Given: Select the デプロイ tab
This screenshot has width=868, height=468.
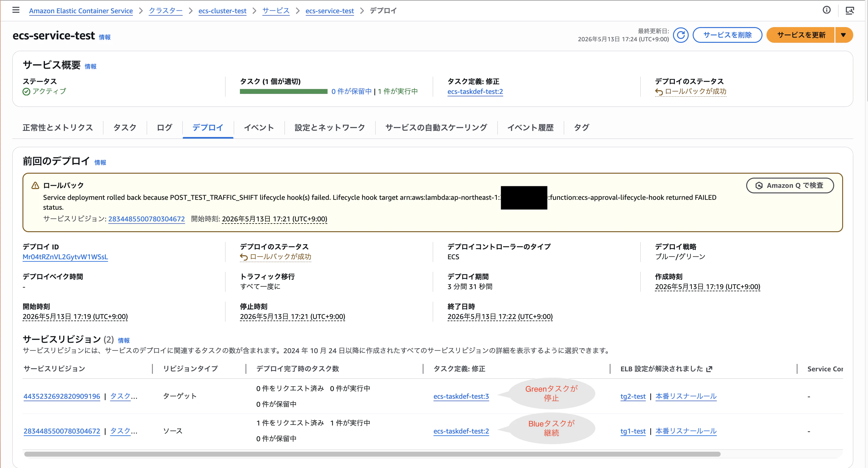Looking at the screenshot, I should tap(208, 127).
